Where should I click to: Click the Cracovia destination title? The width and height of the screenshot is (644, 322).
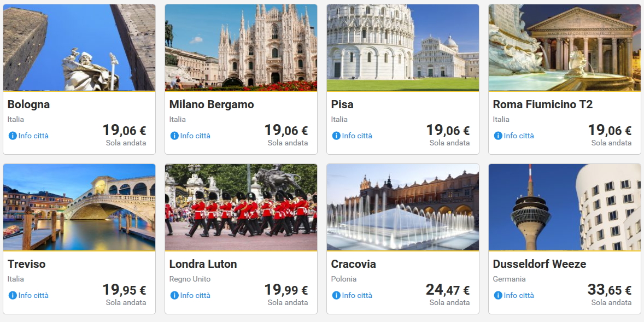(x=354, y=264)
